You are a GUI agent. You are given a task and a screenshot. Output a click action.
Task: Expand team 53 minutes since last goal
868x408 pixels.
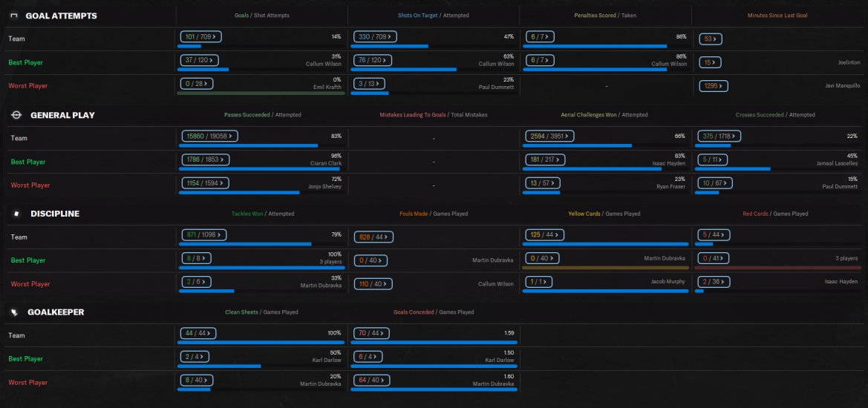coord(711,39)
